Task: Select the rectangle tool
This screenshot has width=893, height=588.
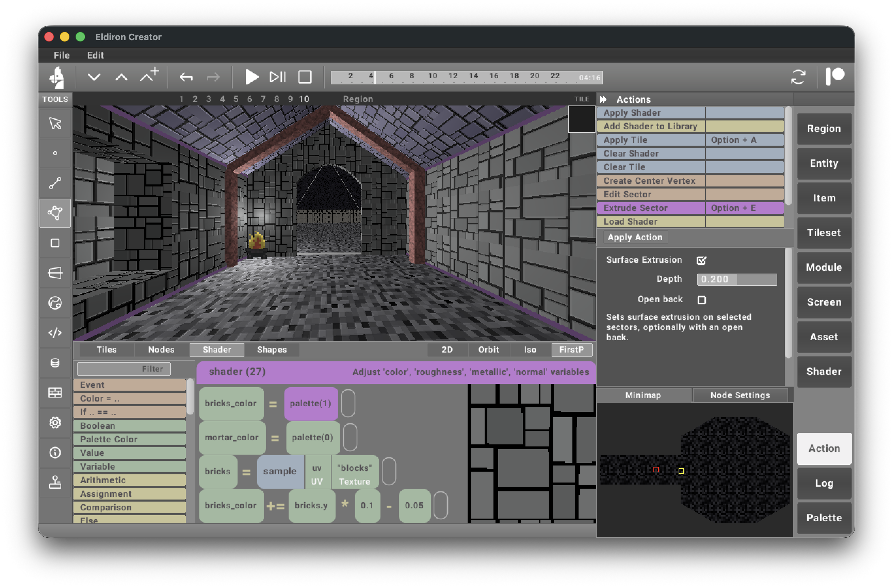Action: 55,243
